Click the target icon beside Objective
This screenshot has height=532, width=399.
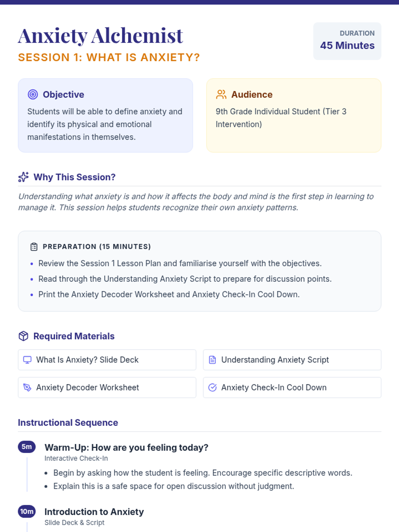33,94
